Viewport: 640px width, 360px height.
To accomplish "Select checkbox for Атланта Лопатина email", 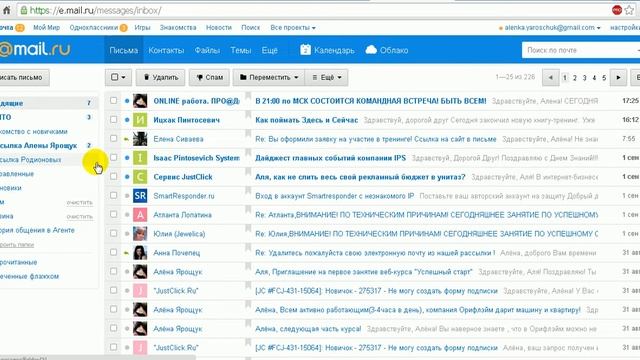I will [x=113, y=214].
